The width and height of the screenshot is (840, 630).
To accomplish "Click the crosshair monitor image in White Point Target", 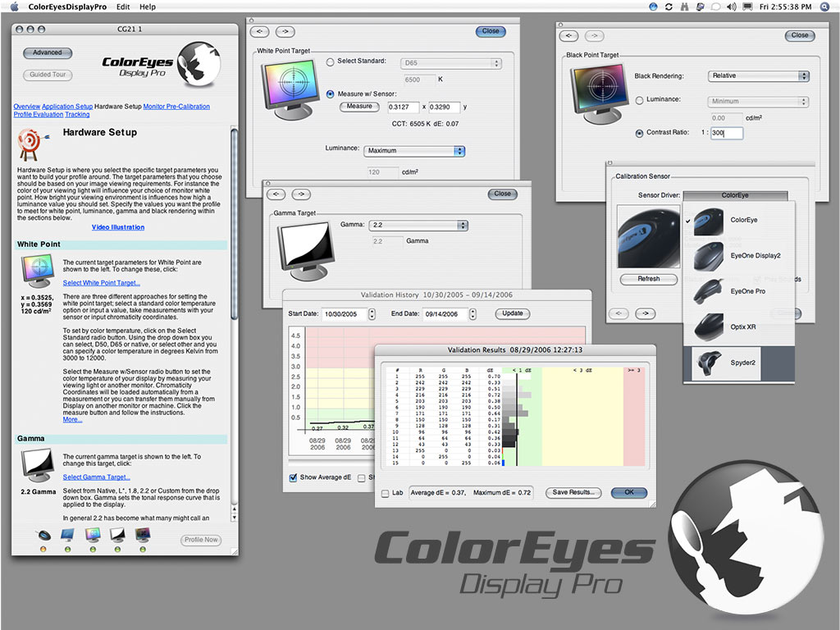I will coord(291,89).
